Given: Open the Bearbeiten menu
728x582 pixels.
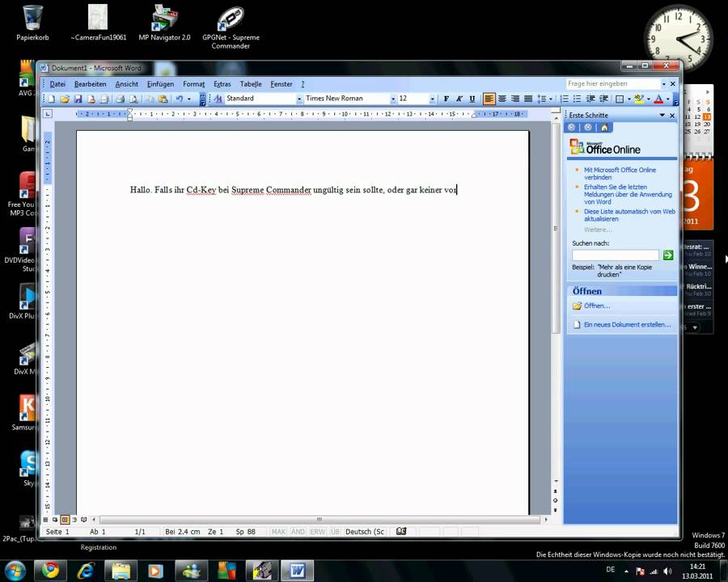Looking at the screenshot, I should point(90,84).
